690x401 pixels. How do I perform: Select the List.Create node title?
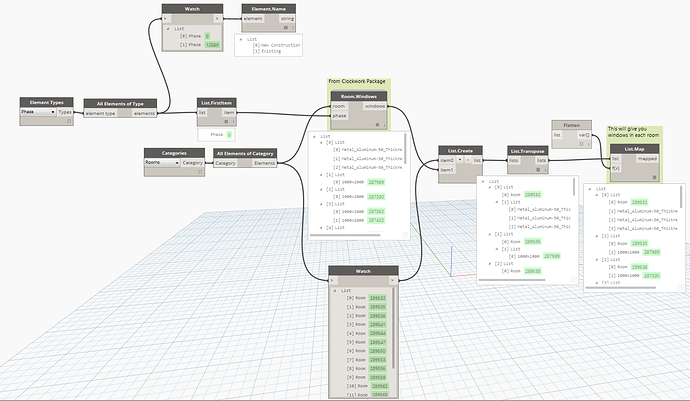coord(460,151)
